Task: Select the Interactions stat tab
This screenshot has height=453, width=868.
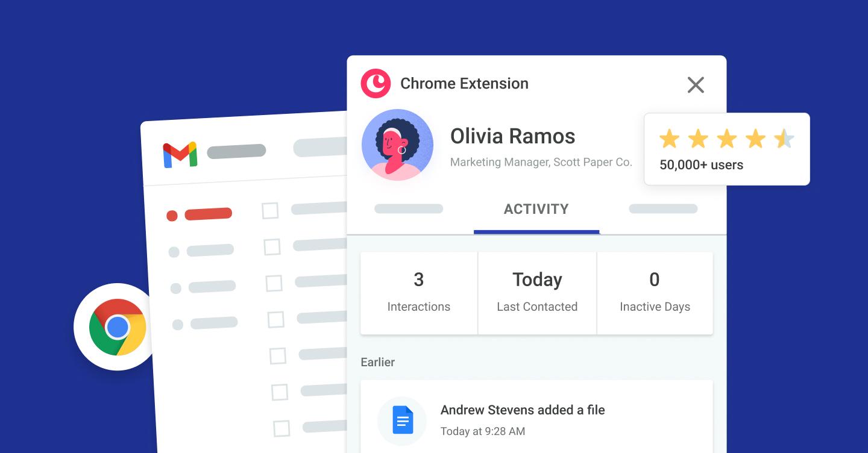Action: click(418, 292)
